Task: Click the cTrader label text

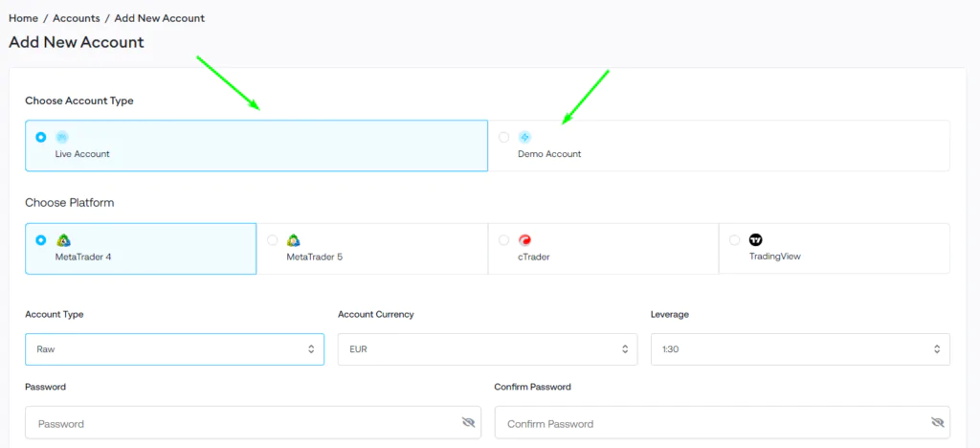Action: 534,257
